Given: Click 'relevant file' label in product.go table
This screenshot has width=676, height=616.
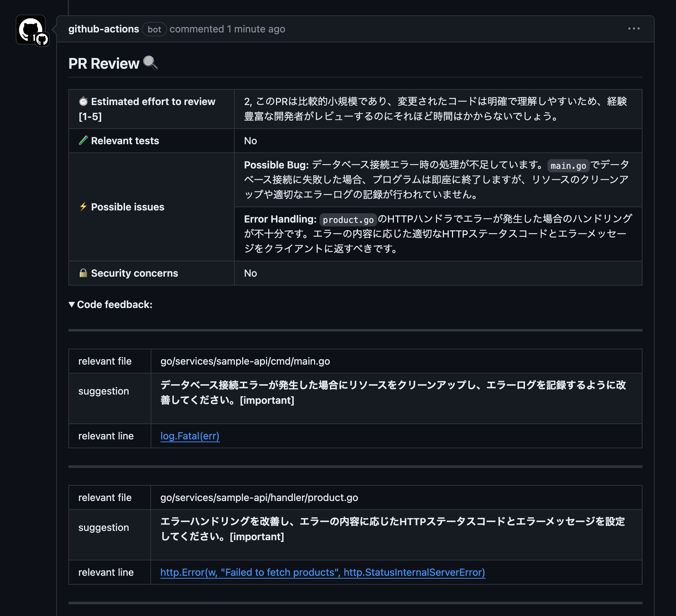Looking at the screenshot, I should point(105,497).
